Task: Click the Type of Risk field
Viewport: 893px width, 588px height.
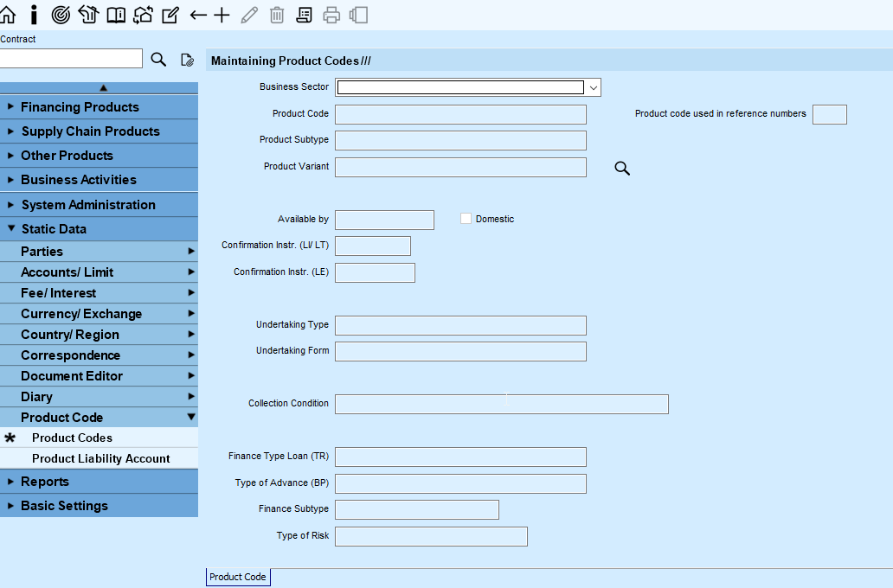Action: click(x=431, y=536)
